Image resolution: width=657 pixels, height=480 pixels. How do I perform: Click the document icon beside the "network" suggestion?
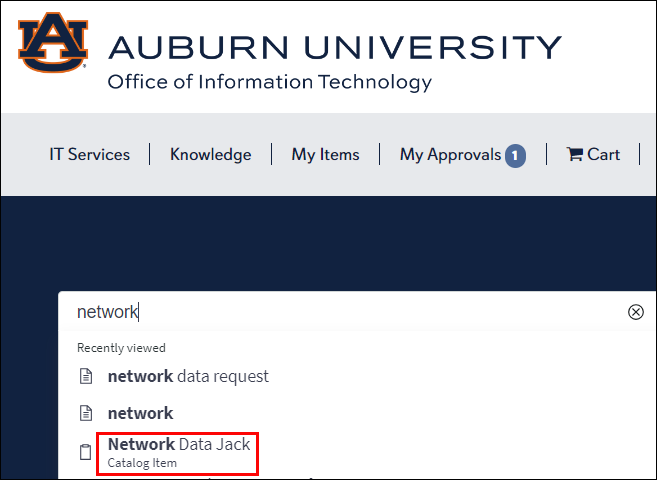tap(86, 413)
